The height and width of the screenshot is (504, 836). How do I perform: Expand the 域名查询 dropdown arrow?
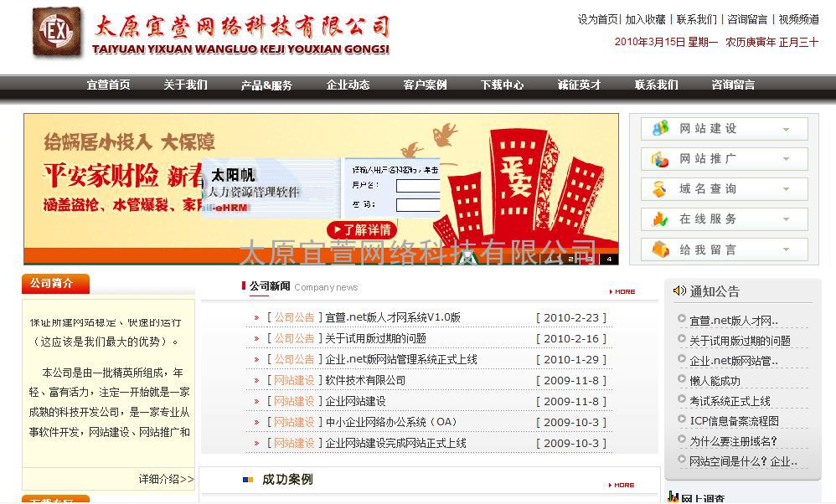point(786,190)
